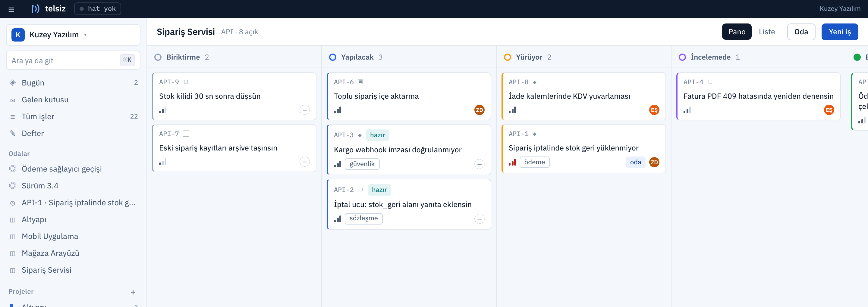Click the Oda button

pyautogui.click(x=801, y=32)
